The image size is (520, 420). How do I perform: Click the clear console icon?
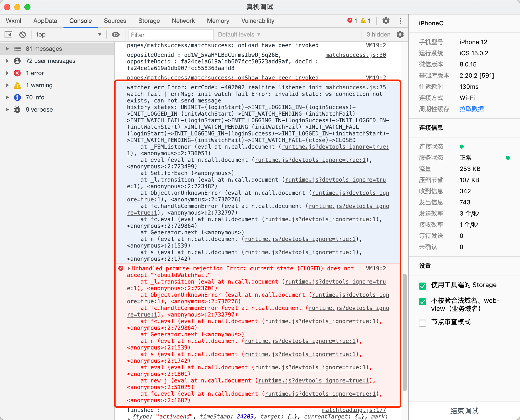click(x=23, y=34)
